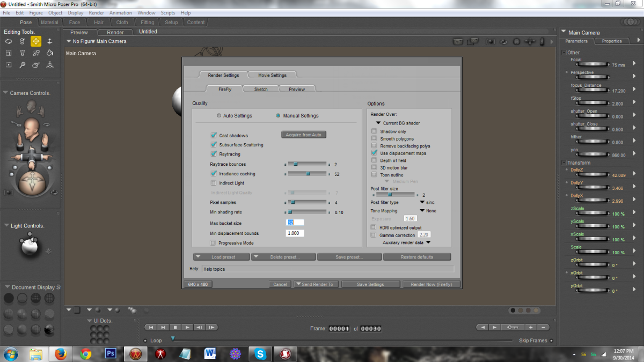Select the View Magnifier tool
644x362 pixels.
click(22, 65)
